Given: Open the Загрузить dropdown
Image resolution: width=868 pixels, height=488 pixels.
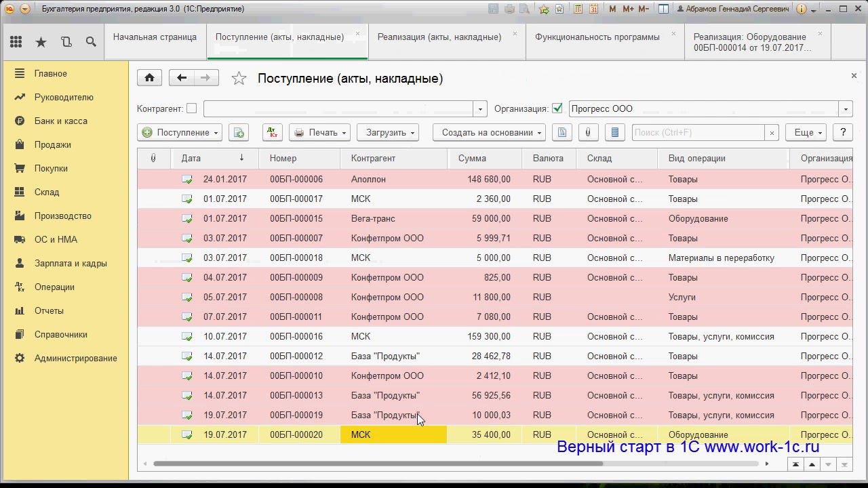Looking at the screenshot, I should click(388, 133).
